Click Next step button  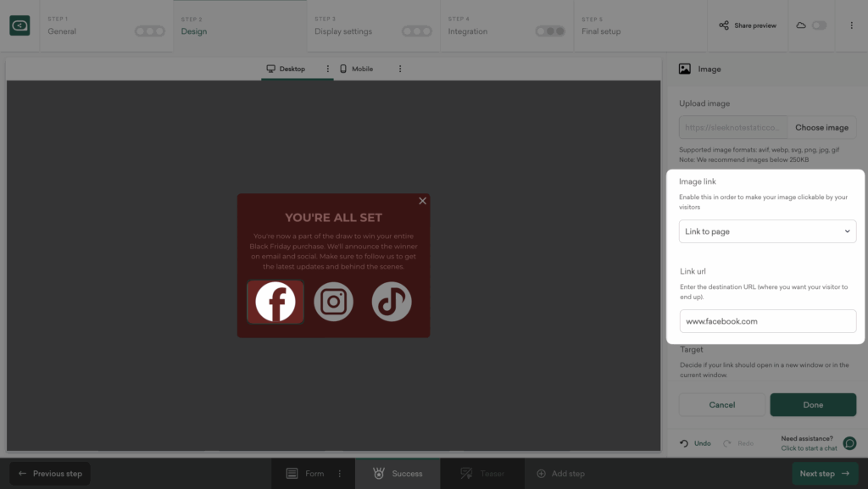(825, 474)
